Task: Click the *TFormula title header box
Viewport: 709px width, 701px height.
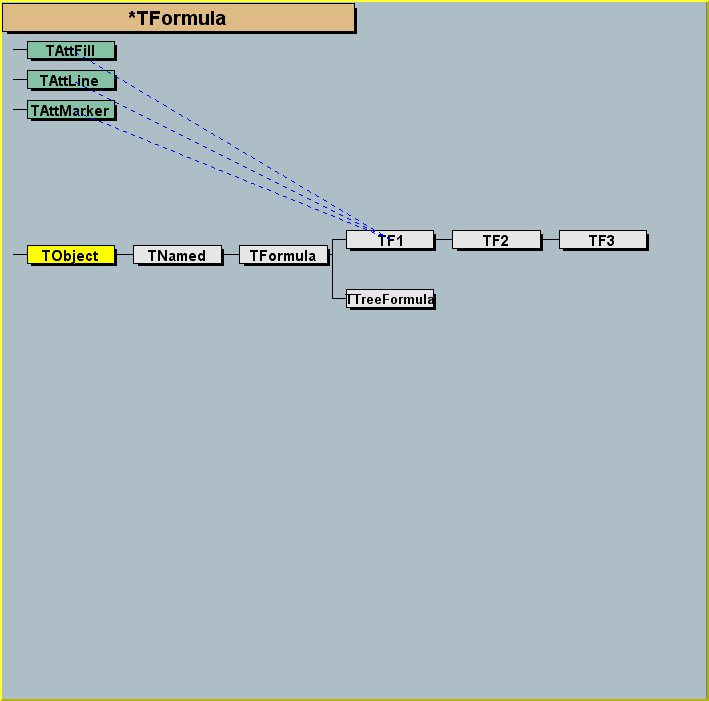Action: [x=177, y=18]
